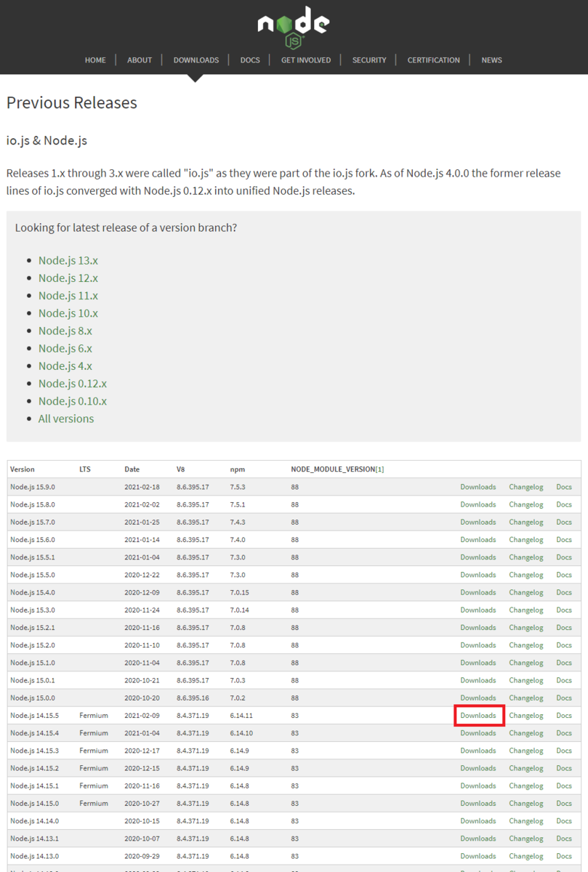The height and width of the screenshot is (872, 588).
Task: Click Downloads for Node.js 14.15.5
Action: pyautogui.click(x=478, y=716)
